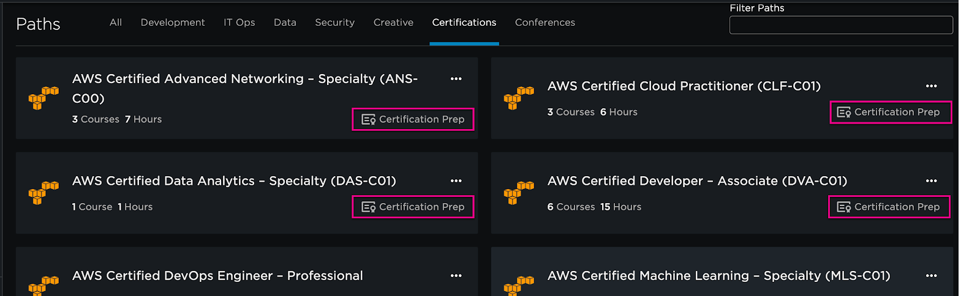Click the certificate icon on Data Analytics card
Viewport: 980px width, 296px height.
pos(369,207)
